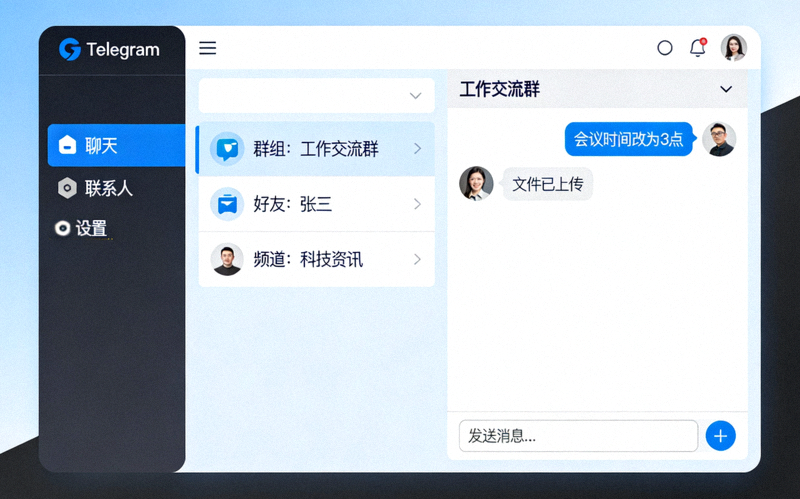
Task: Click the avatar of 频道：科技资讯
Action: click(227, 259)
